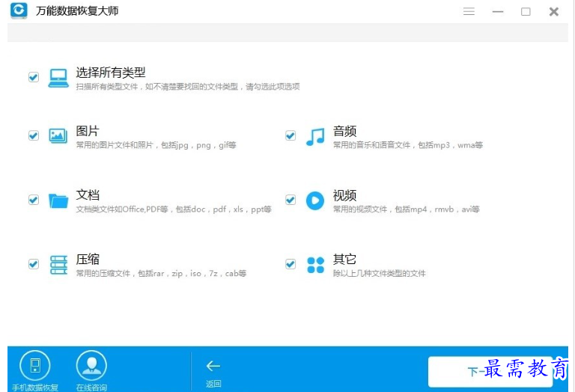
Task: Close the 万能数据恢复大师 window
Action: pyautogui.click(x=554, y=12)
